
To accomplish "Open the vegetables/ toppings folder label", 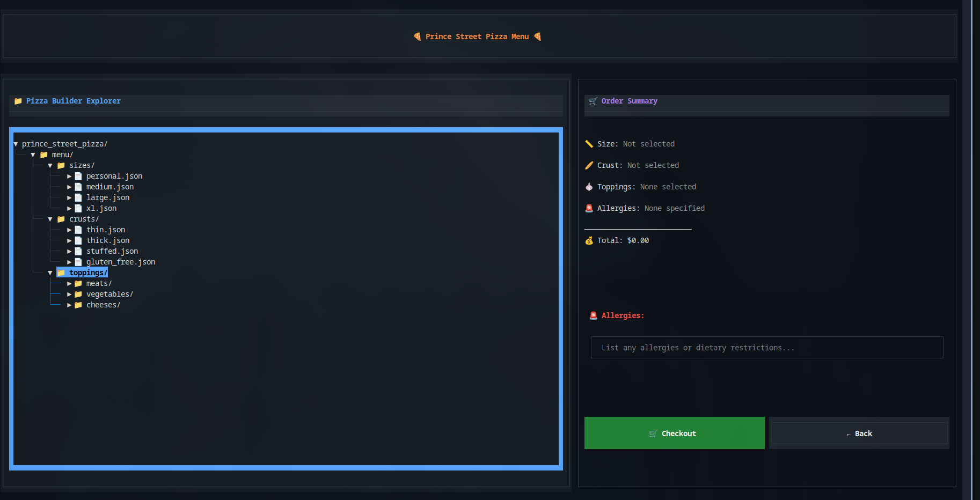I will [x=110, y=295].
